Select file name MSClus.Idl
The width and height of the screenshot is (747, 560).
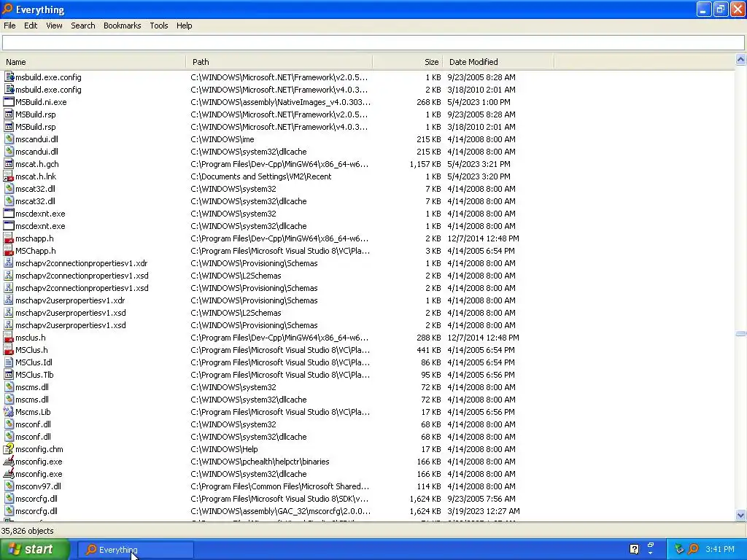34,362
